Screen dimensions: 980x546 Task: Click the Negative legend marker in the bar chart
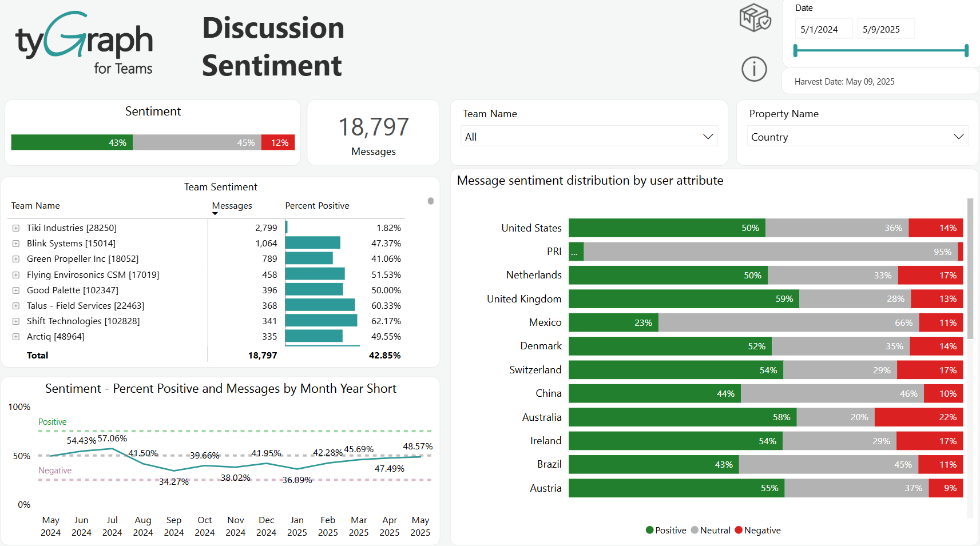(739, 530)
